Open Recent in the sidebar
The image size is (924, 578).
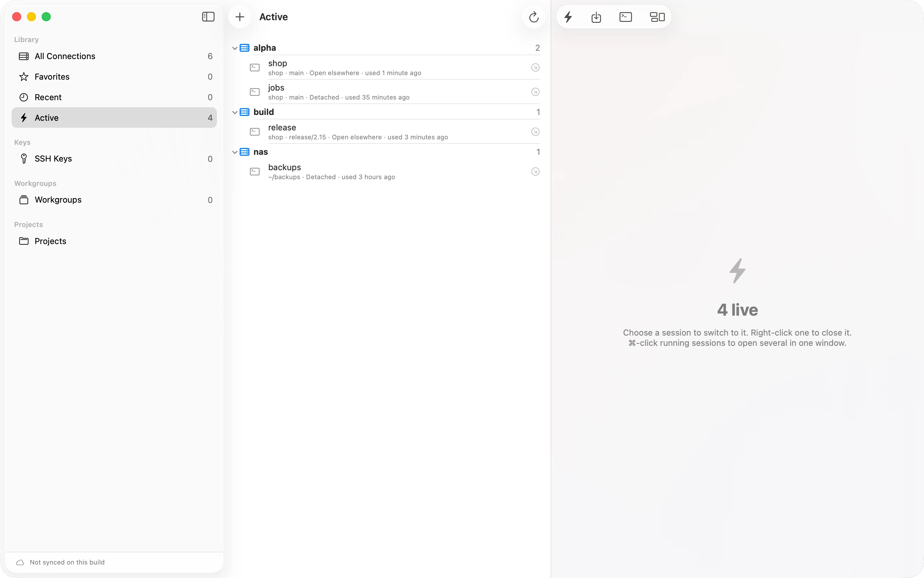coord(114,98)
